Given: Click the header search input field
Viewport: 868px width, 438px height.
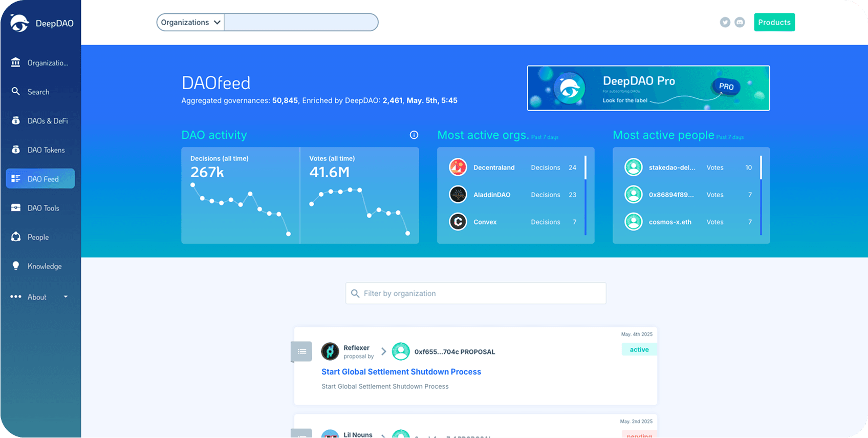Looking at the screenshot, I should [301, 22].
